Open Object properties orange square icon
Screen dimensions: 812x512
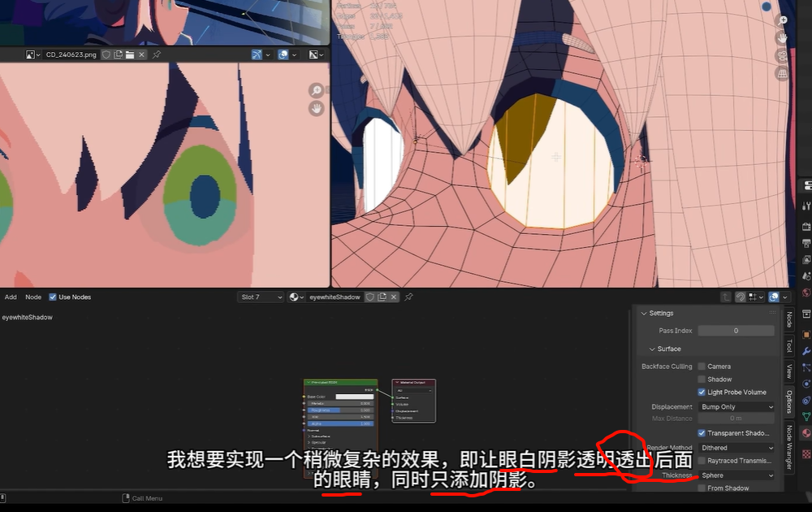coord(806,335)
